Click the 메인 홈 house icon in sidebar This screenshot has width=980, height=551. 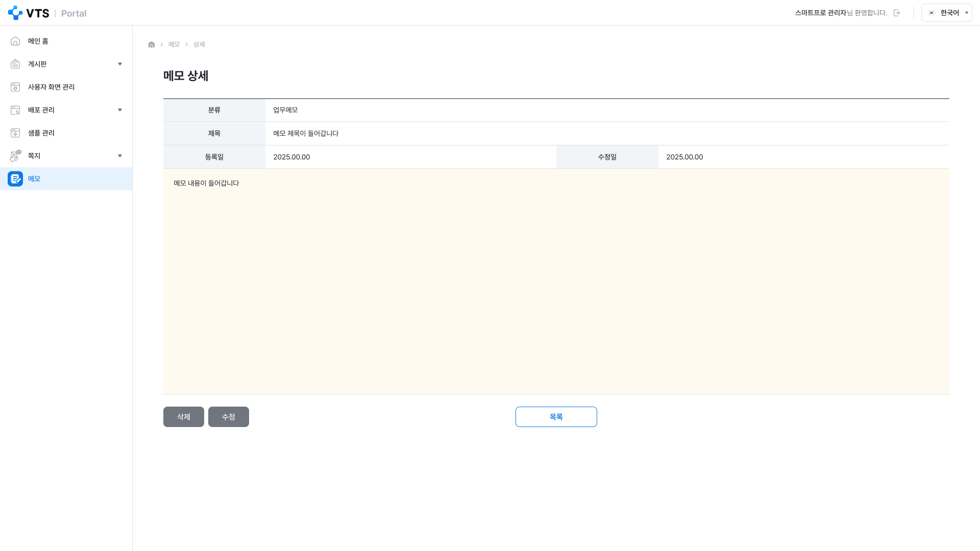tap(15, 41)
